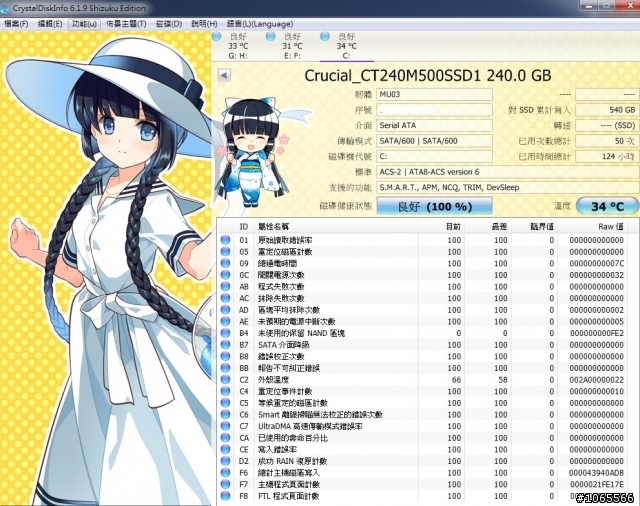The height and width of the screenshot is (506, 640).
Task: Click the status icon of attribute 0C
Action: (x=225, y=275)
